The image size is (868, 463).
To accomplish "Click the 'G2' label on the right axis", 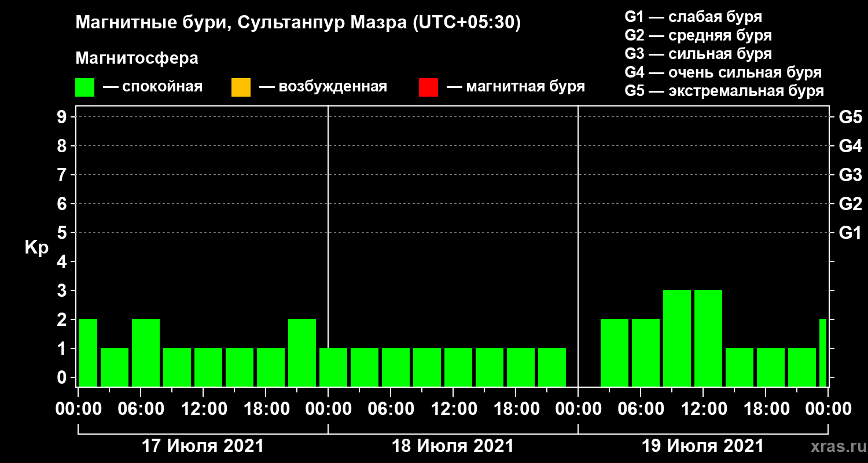I will point(851,204).
